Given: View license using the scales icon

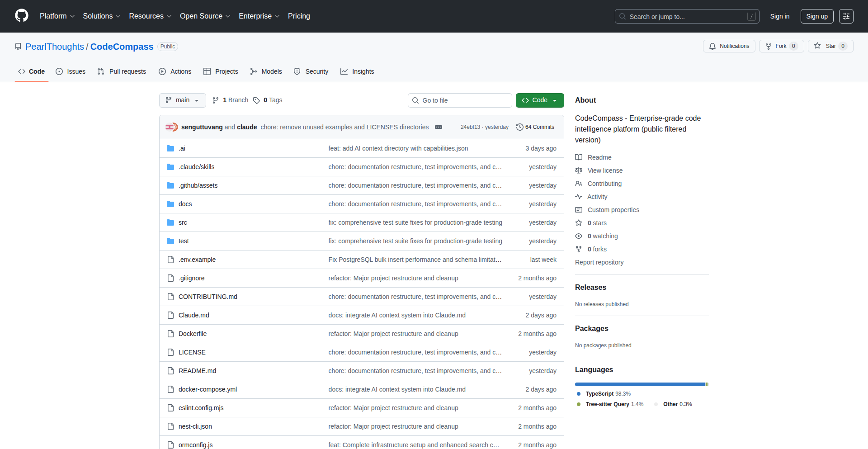Looking at the screenshot, I should pos(579,170).
